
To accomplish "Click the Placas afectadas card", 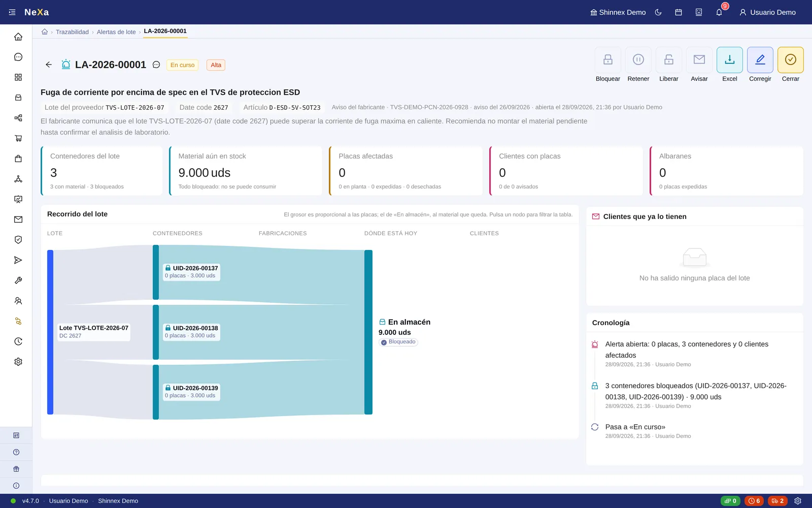I will (406, 171).
